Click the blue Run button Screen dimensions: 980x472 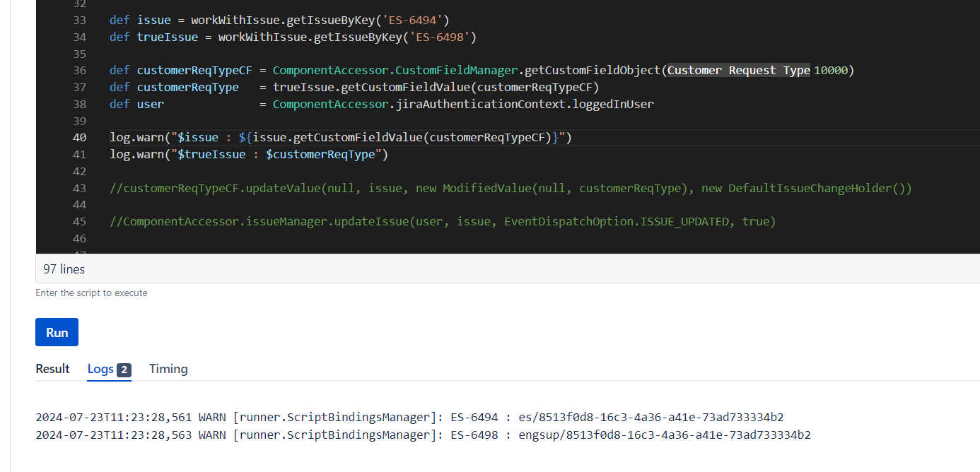click(57, 332)
